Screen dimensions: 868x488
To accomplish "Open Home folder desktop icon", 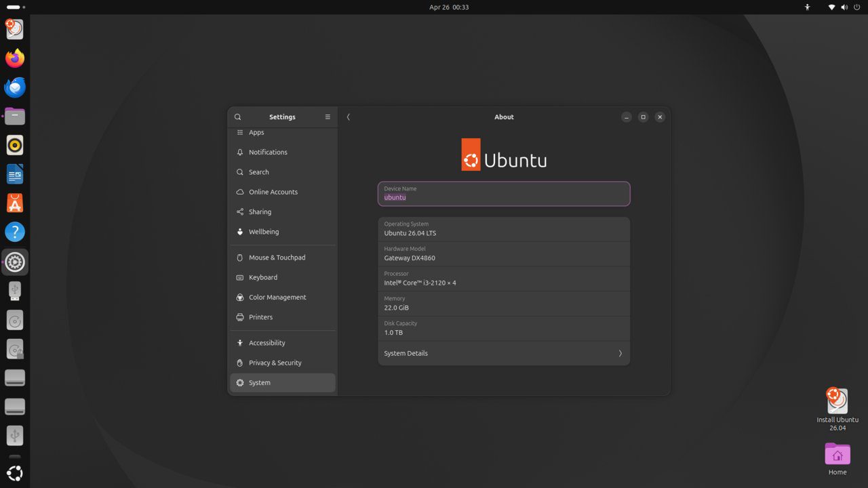I will pyautogui.click(x=837, y=459).
